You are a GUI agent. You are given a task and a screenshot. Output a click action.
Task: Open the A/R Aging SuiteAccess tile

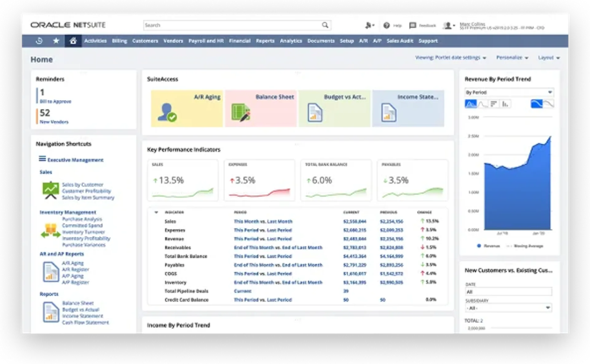[187, 108]
